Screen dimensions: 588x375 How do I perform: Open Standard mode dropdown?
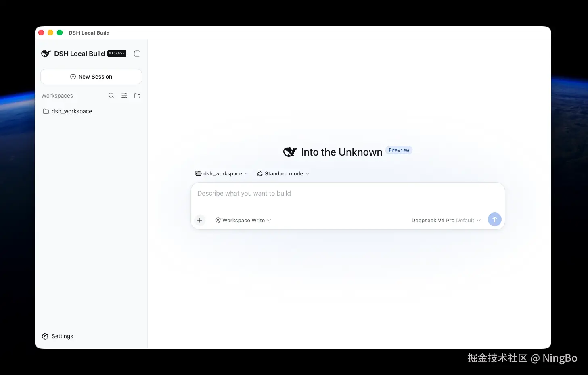click(x=283, y=173)
